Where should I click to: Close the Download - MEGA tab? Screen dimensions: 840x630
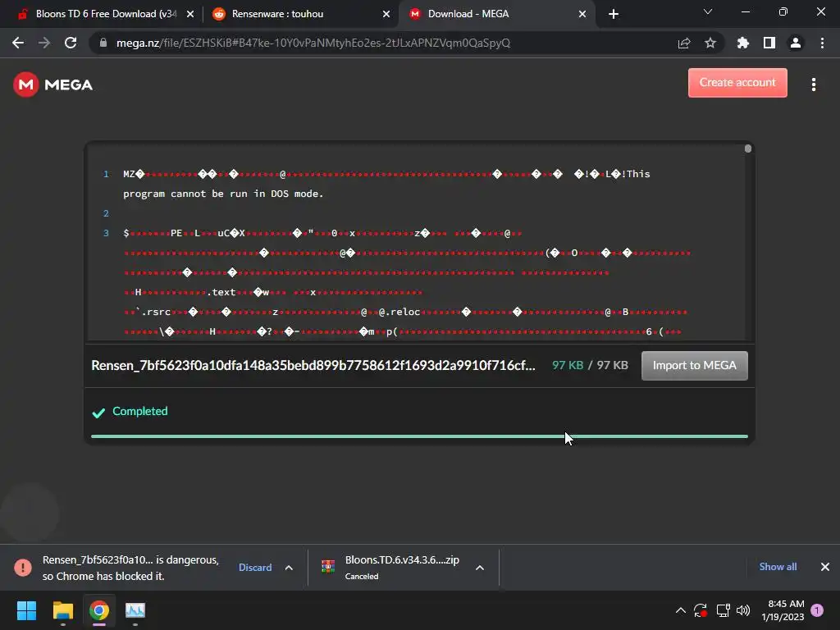pyautogui.click(x=582, y=14)
